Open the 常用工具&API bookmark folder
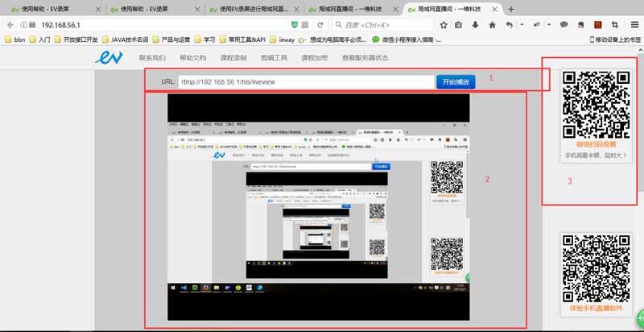The width and height of the screenshot is (644, 332). 243,39
